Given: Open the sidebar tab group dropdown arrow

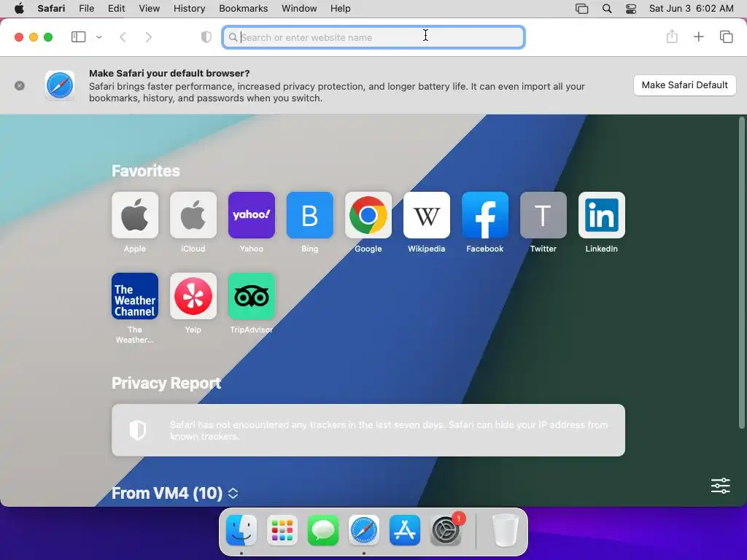Looking at the screenshot, I should pyautogui.click(x=99, y=36).
